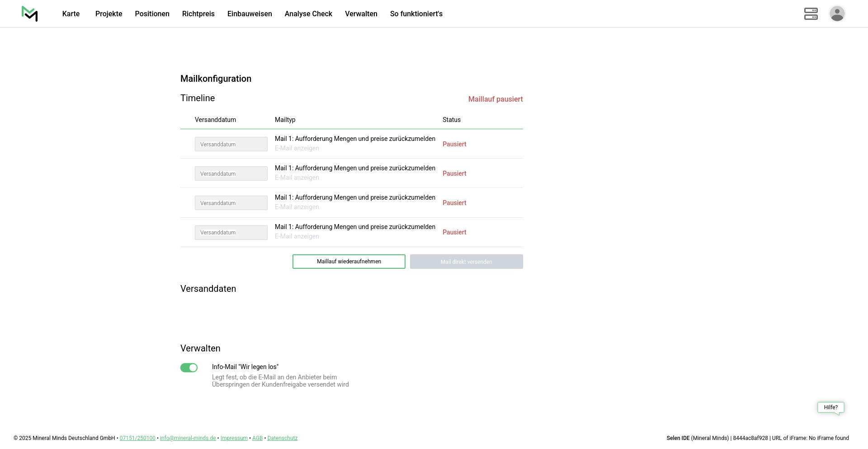
Task: Open the Hilfe? chat bubble
Action: coord(830,407)
